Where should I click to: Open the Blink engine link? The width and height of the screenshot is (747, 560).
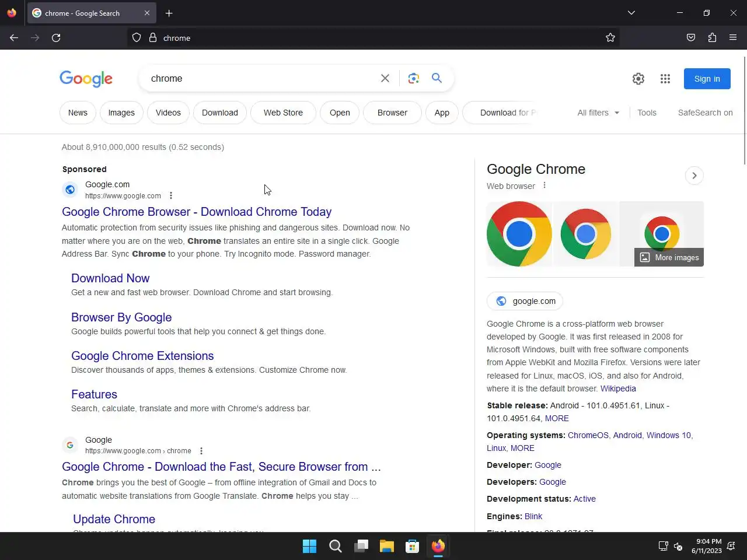(x=533, y=516)
